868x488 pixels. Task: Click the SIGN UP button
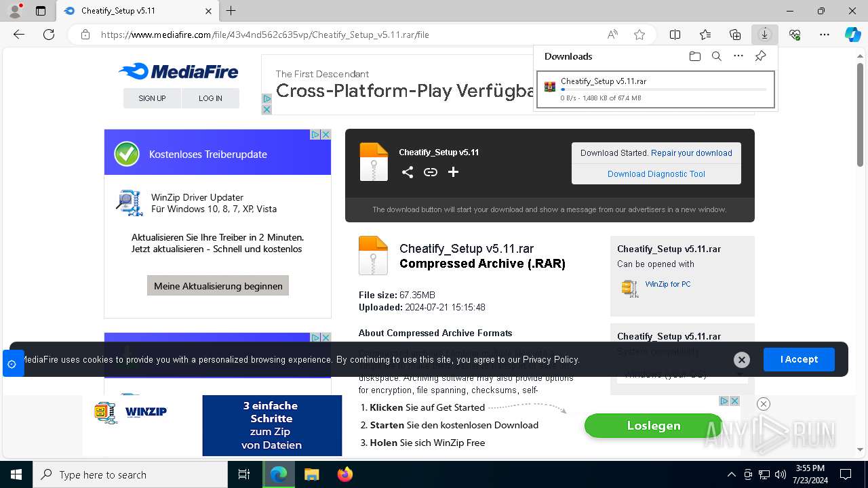coord(152,98)
